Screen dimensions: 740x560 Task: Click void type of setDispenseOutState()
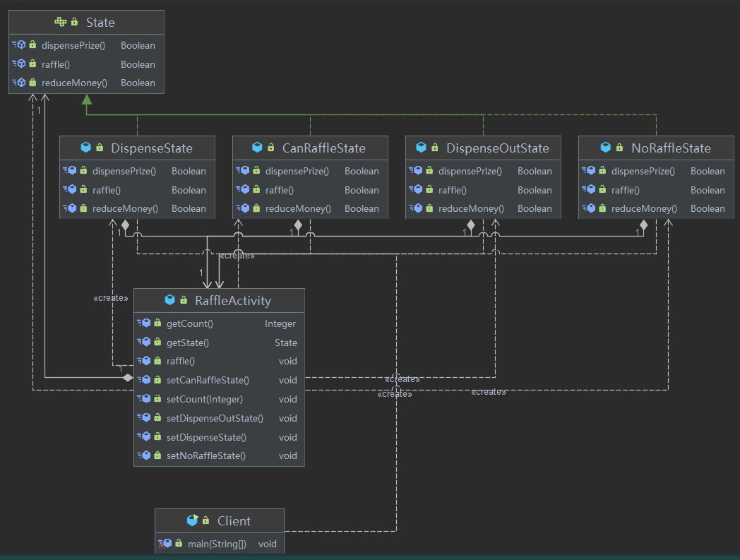[288, 418]
